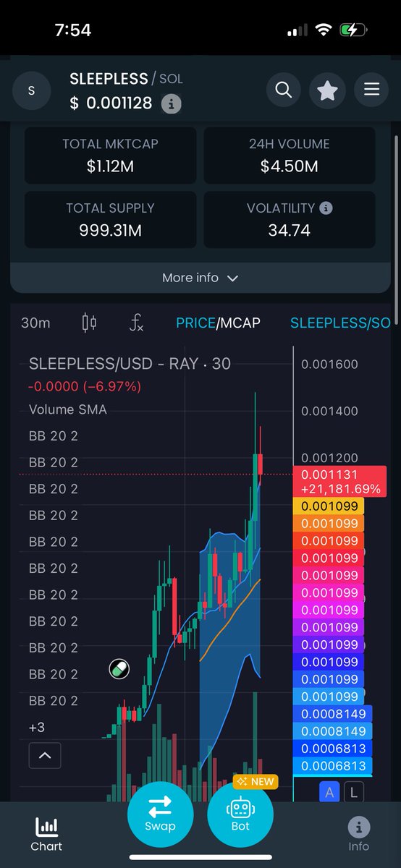
Task: Toggle log scale with L button
Action: tap(353, 792)
